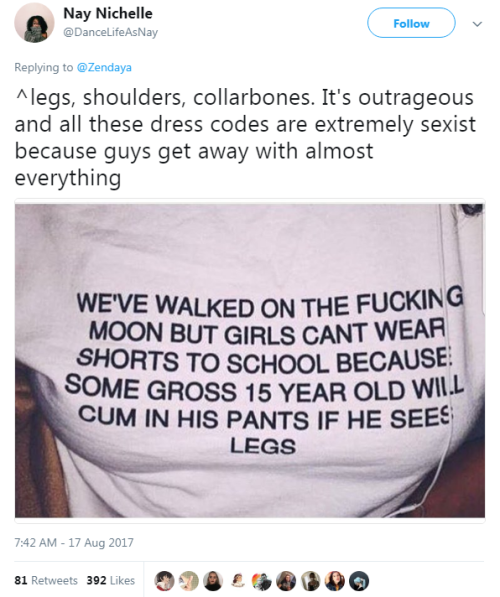The image size is (500, 597).
Task: Select the seventh liker avatar, mirror selfie
Action: (310, 581)
